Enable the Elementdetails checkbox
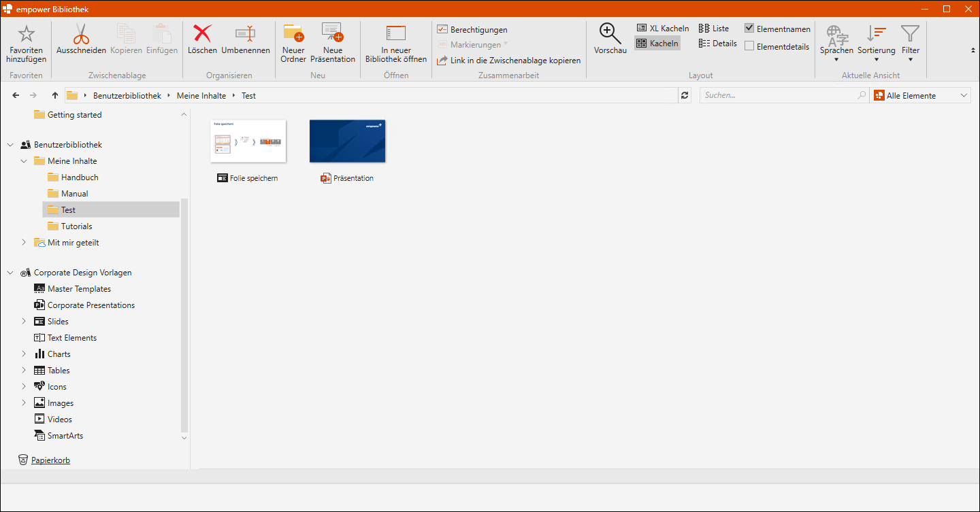The image size is (980, 512). coord(749,46)
